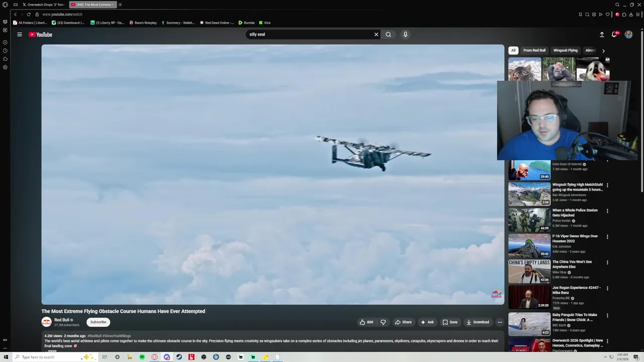The image size is (644, 362).
Task: Open Red Dead Online bookmark
Action: (217, 23)
